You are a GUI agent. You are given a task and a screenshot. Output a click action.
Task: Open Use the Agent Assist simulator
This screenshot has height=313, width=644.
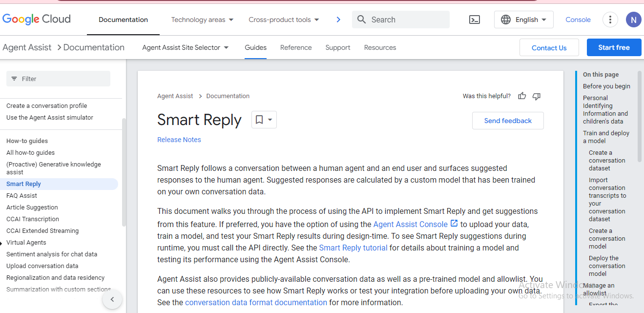click(x=50, y=118)
